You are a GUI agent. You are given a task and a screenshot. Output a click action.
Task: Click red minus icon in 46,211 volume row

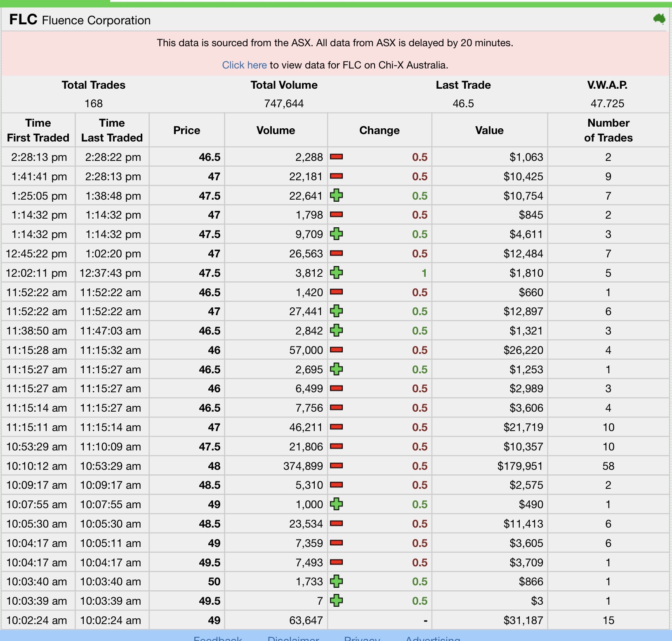(x=337, y=427)
